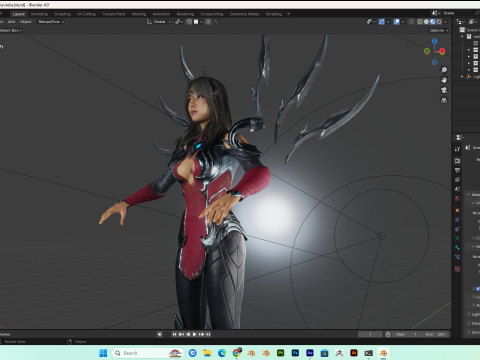Click the zoom view magnifier icon
Screen dimensions: 480x360
pyautogui.click(x=444, y=70)
